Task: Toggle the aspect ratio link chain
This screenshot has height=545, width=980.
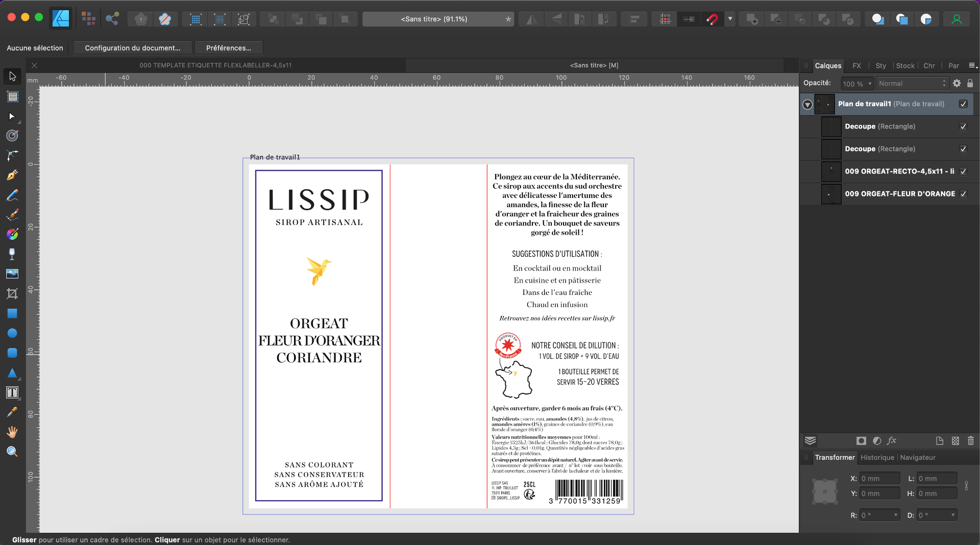Action: (966, 486)
